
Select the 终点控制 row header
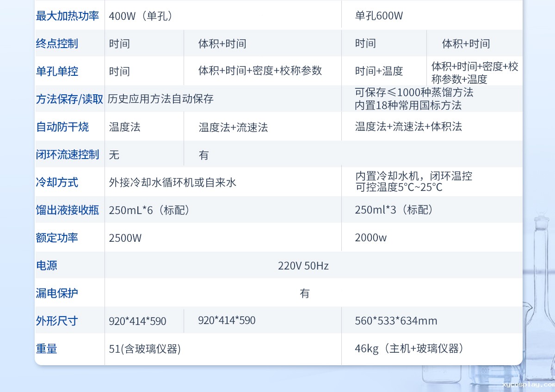pos(57,44)
